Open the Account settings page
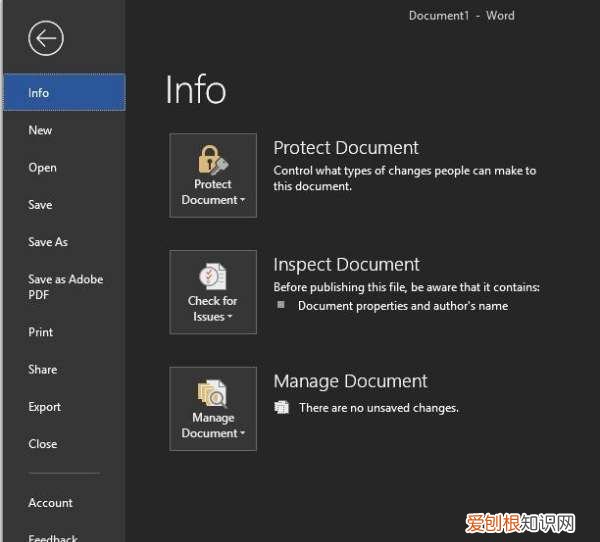The image size is (600, 542). pos(50,503)
